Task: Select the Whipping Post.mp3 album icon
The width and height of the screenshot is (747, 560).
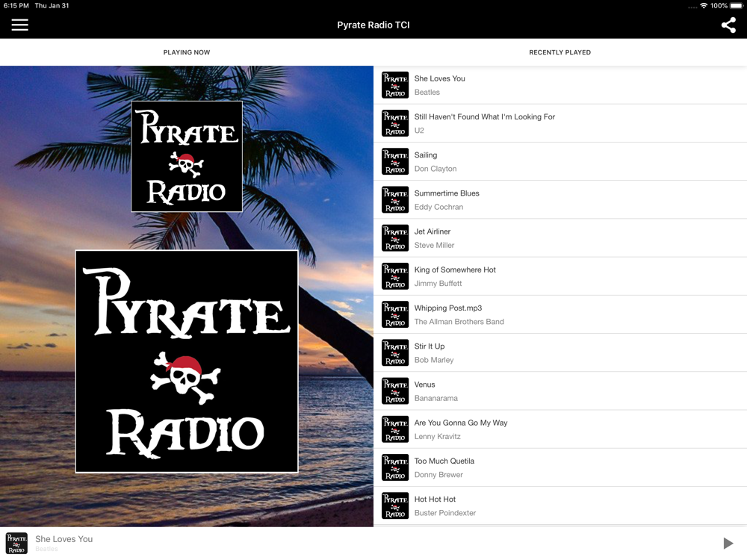Action: 395,314
